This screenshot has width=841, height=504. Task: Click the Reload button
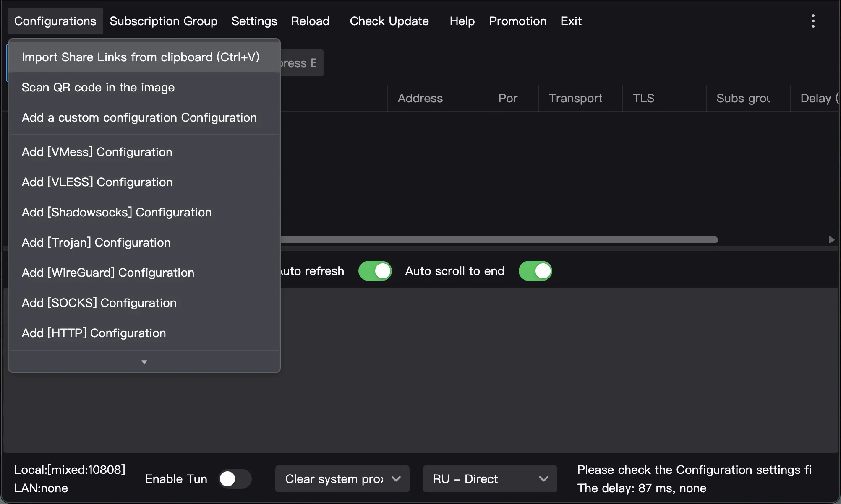[x=310, y=21]
